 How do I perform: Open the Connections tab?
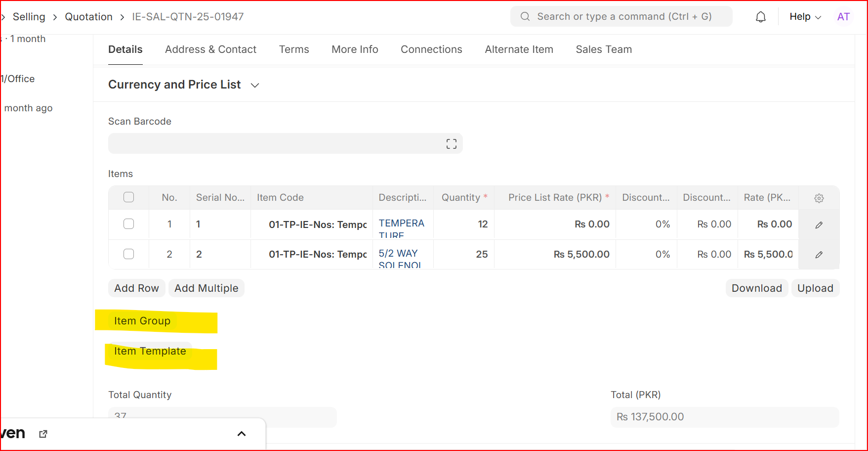(x=431, y=49)
